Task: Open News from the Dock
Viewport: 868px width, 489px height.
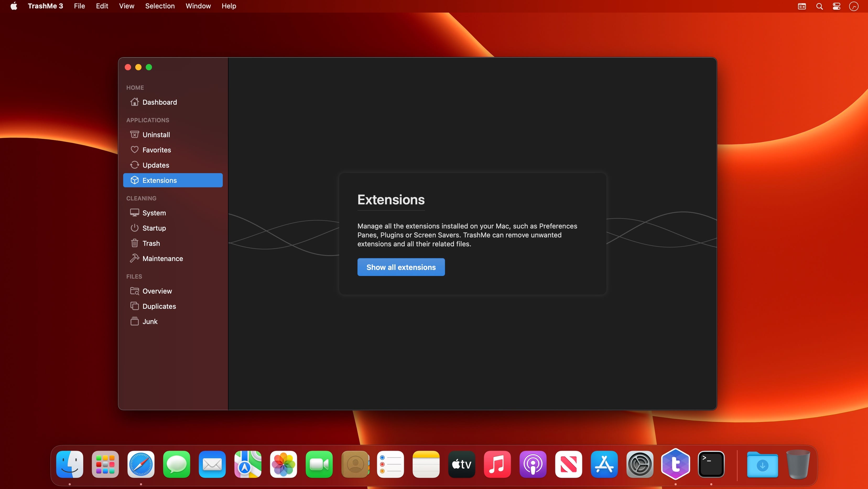Action: pyautogui.click(x=568, y=464)
